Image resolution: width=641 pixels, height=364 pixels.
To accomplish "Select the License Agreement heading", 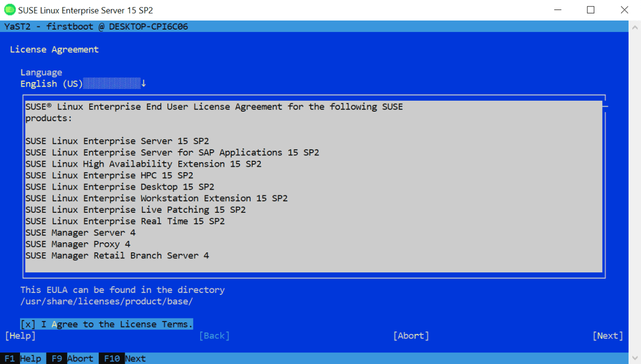I will (54, 49).
